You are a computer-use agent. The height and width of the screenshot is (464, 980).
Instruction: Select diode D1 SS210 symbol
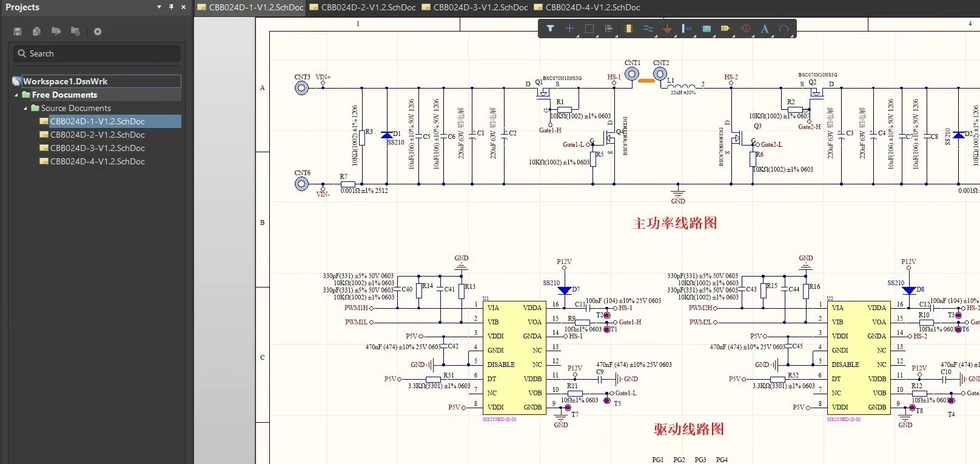pyautogui.click(x=386, y=135)
